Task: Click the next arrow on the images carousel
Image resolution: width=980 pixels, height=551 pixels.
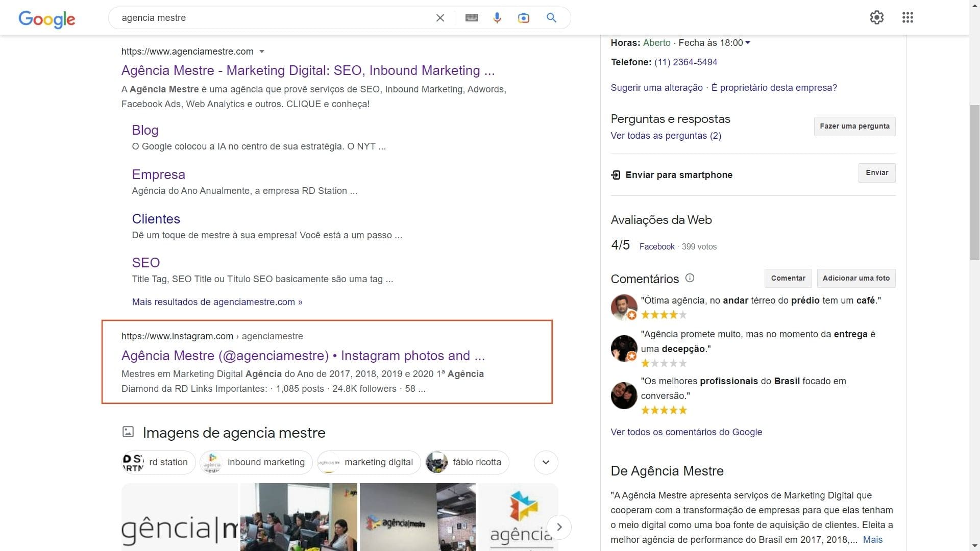Action: click(558, 527)
